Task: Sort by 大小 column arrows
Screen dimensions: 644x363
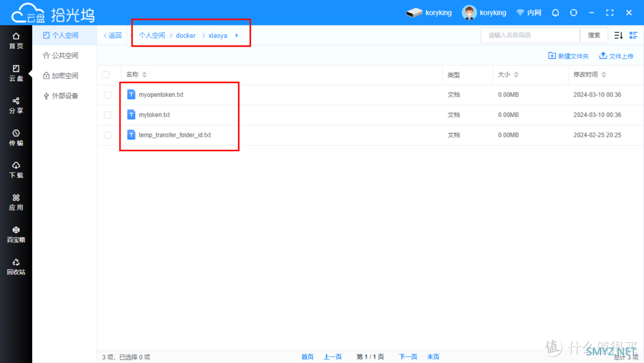Action: 516,75
